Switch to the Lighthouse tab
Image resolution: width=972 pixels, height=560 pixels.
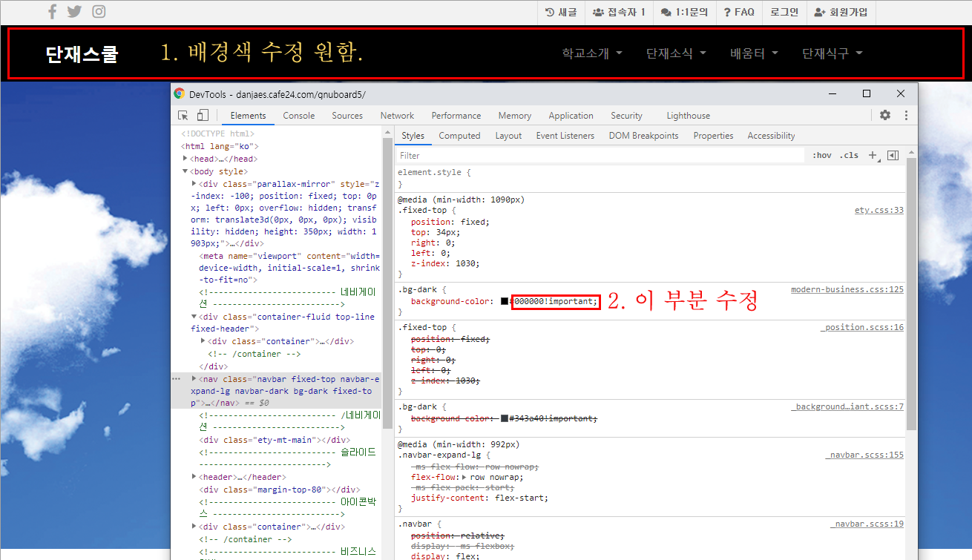click(688, 116)
